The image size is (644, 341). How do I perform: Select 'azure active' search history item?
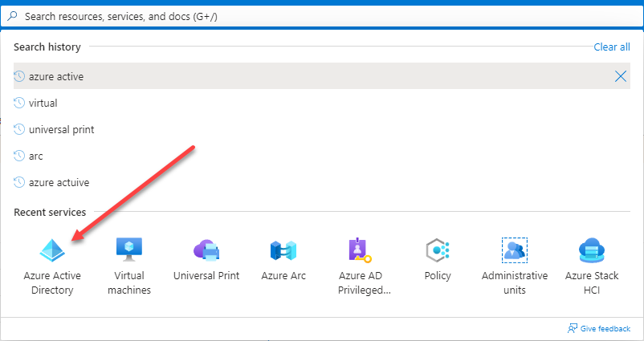pos(322,76)
